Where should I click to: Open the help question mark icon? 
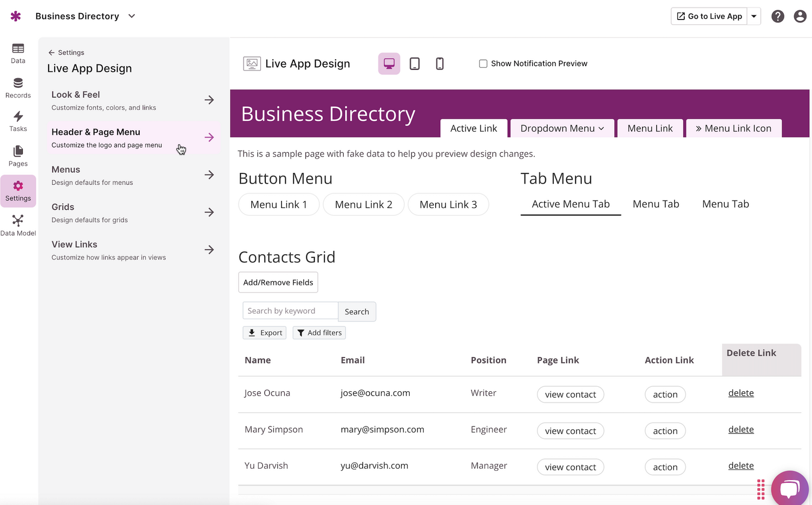coord(777,16)
